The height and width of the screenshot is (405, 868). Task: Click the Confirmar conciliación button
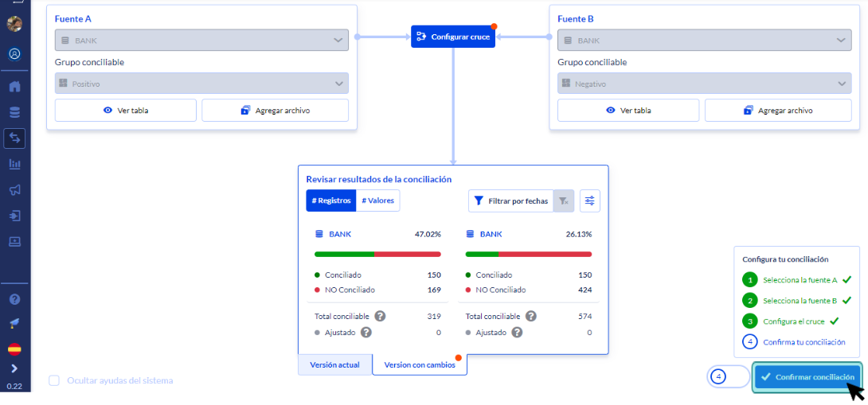coord(807,377)
